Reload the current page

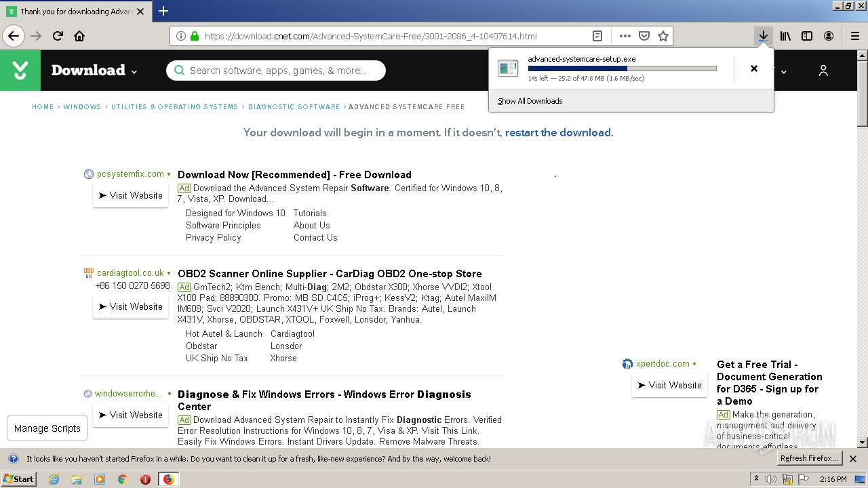click(x=58, y=36)
